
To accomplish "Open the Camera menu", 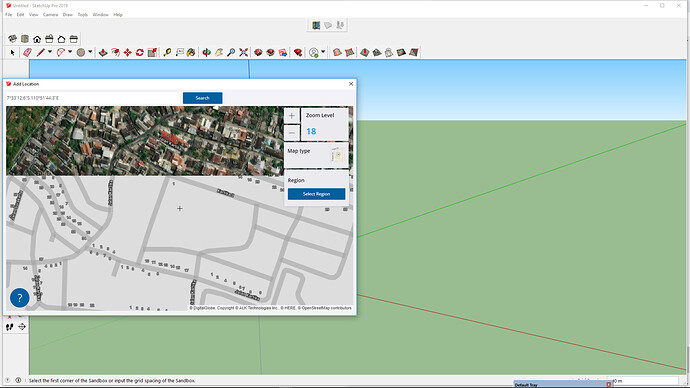I will click(51, 15).
